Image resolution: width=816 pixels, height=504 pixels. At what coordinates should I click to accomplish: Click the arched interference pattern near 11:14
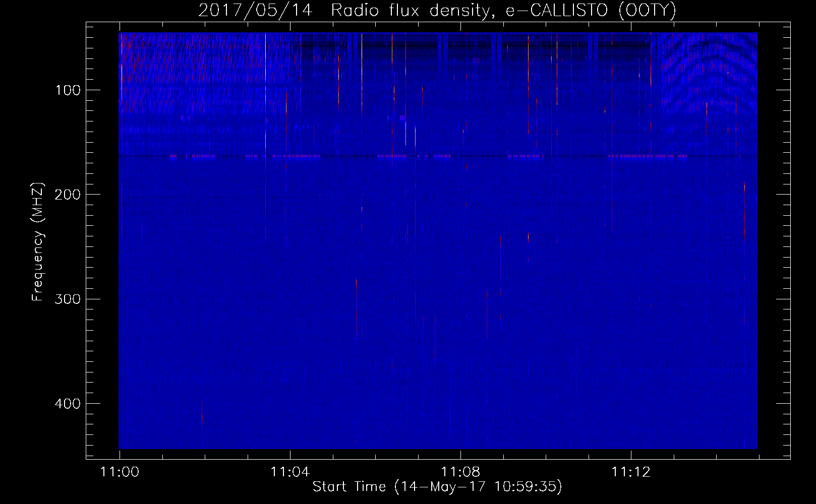point(709,73)
